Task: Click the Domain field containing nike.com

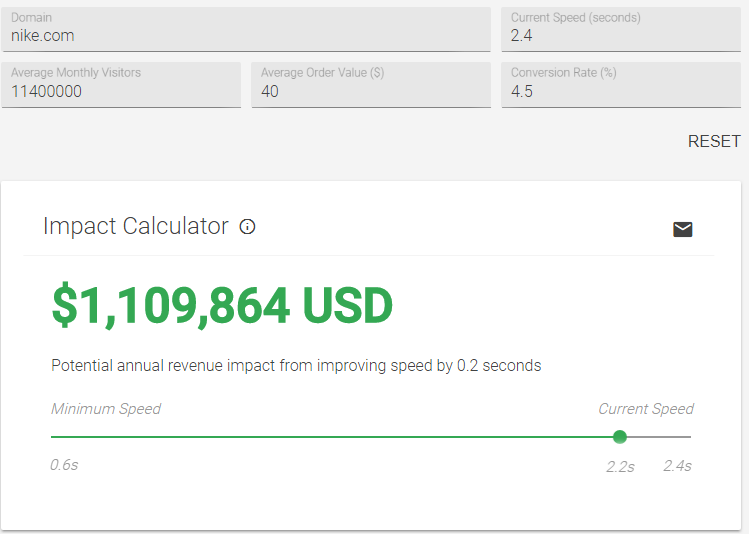Action: tap(246, 29)
